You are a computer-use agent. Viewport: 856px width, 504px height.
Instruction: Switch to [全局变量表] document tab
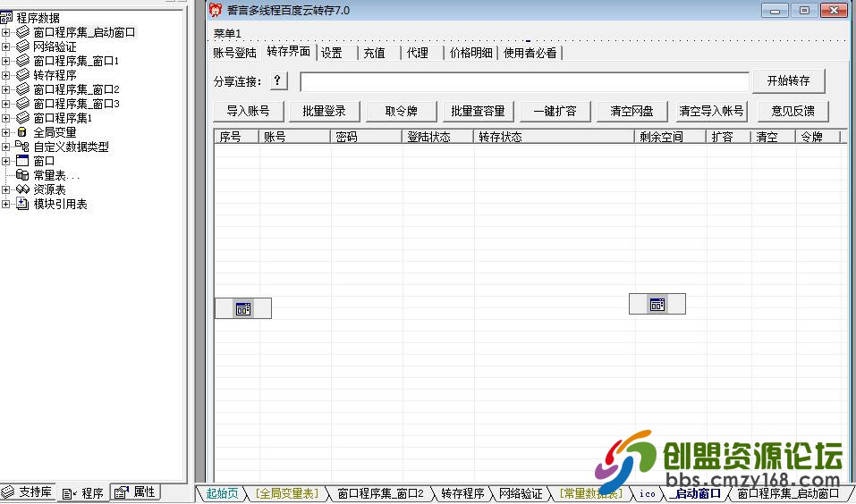click(x=286, y=493)
